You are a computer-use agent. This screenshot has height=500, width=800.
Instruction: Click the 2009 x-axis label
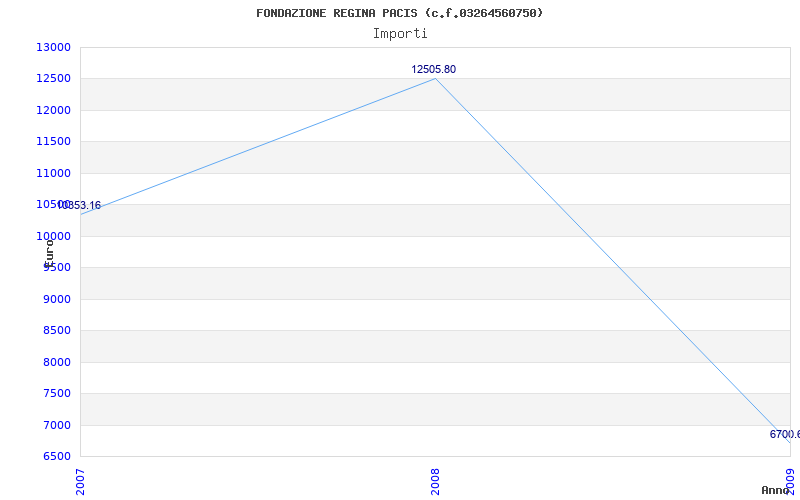(790, 482)
